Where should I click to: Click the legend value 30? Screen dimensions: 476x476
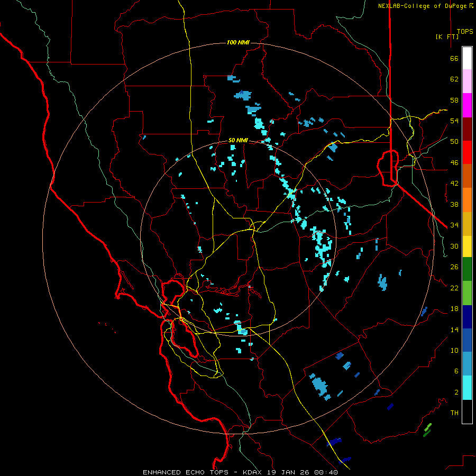click(454, 246)
